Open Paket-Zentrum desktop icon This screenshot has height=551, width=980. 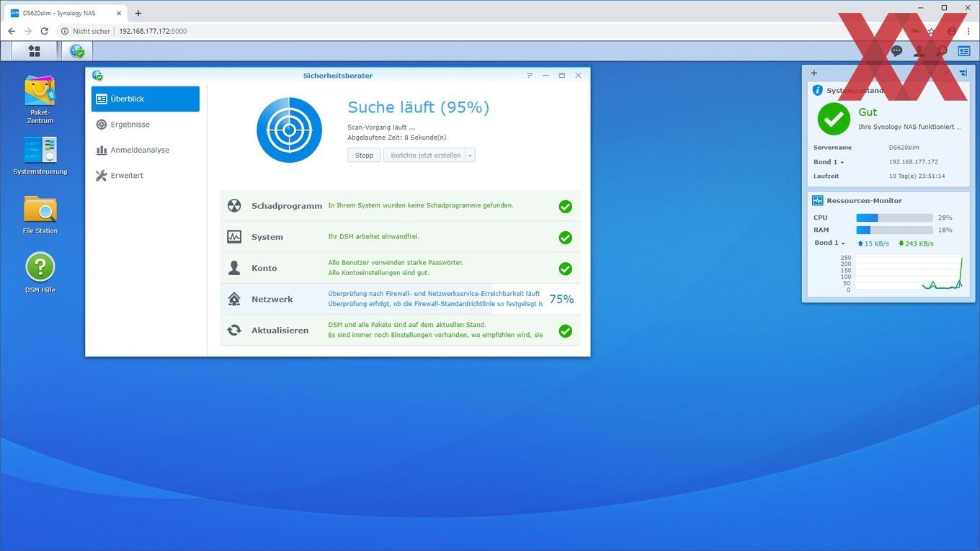point(40,99)
